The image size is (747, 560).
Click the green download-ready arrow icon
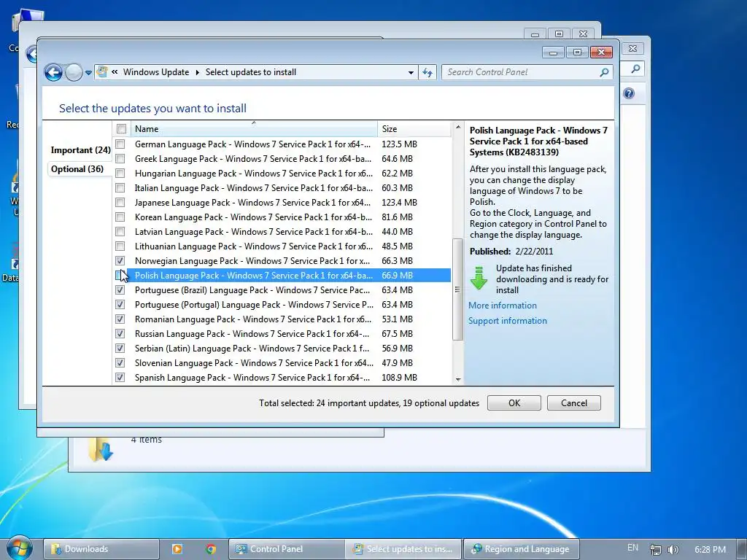tap(479, 278)
